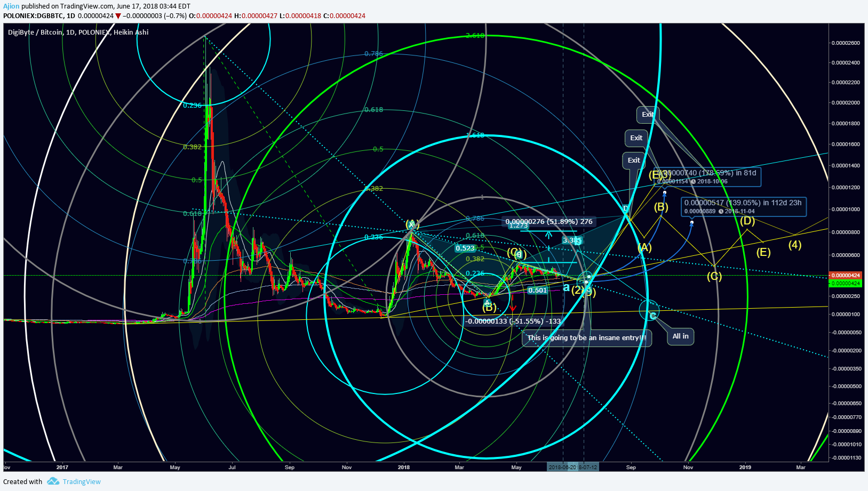Viewport: 868px width, 491px height.
Task: Click 0.00001000 on the price scale
Action: point(846,210)
